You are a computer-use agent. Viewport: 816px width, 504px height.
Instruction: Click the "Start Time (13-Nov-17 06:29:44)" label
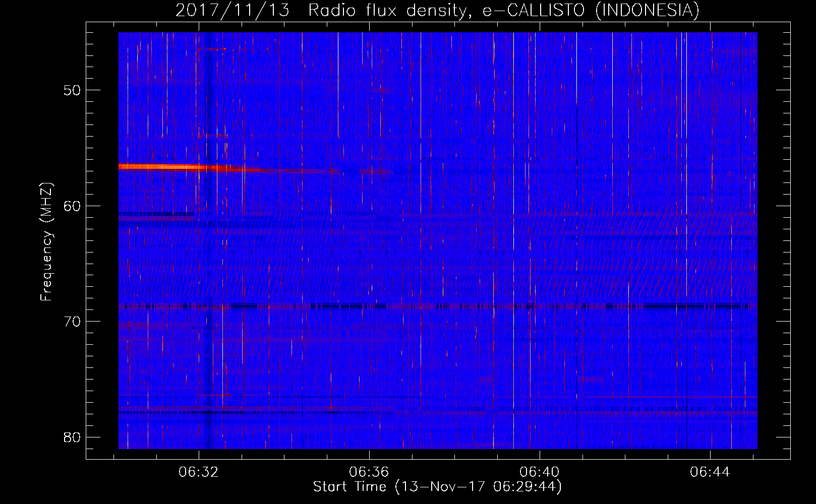pos(437,487)
